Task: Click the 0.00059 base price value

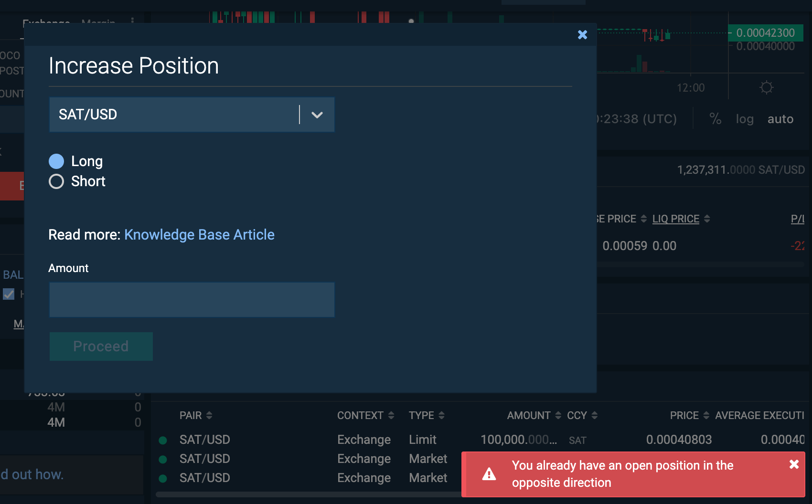Action: tap(625, 246)
